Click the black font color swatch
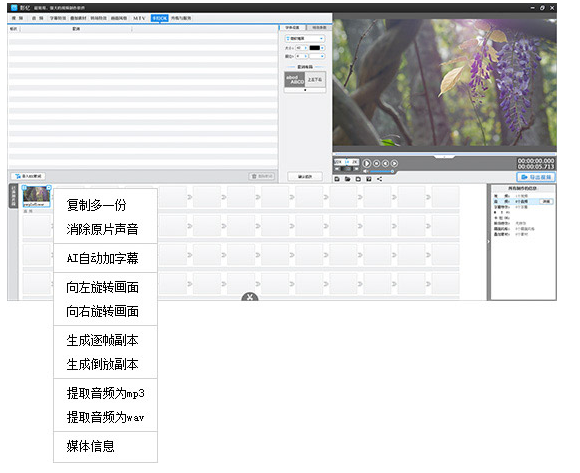 click(315, 48)
